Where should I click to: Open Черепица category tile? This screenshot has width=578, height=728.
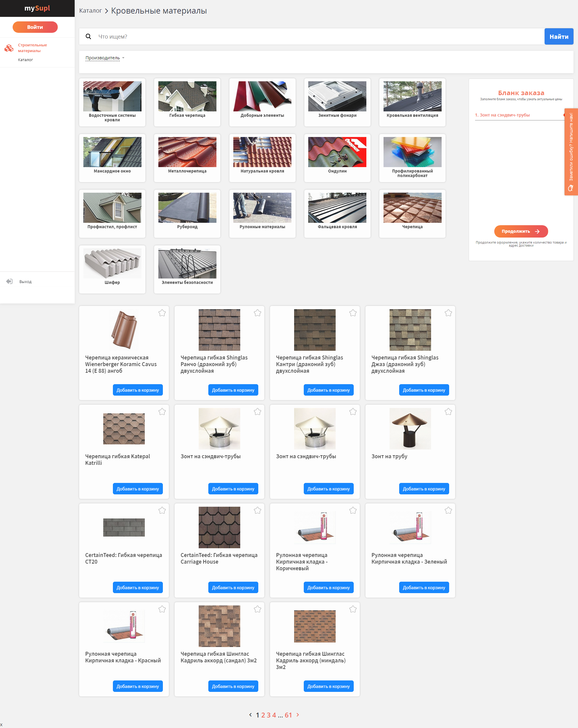click(x=412, y=214)
